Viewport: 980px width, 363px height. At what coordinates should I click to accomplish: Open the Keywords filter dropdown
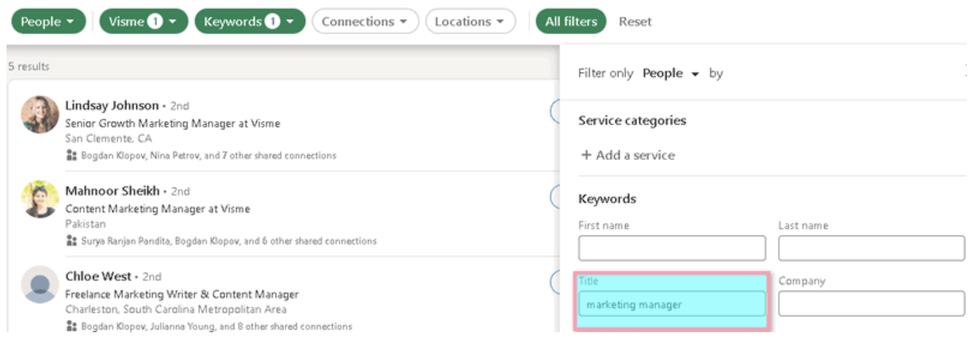coord(250,21)
